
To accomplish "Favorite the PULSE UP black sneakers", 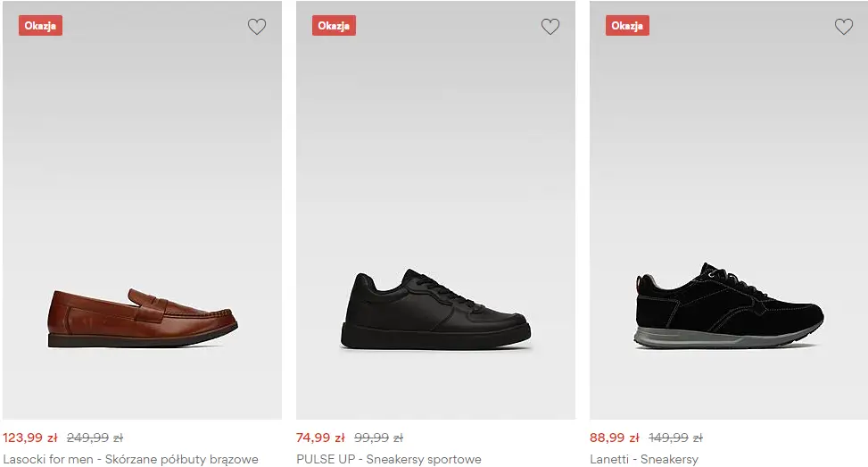I will click(550, 27).
